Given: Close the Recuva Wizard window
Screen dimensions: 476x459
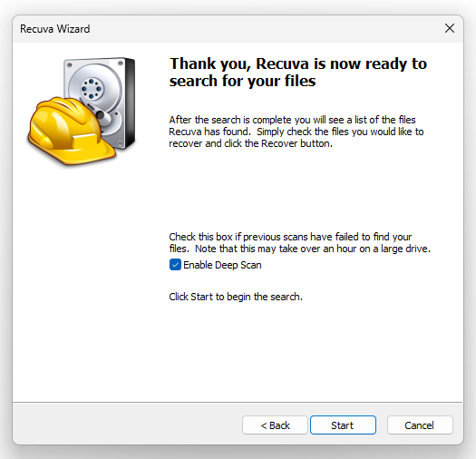Looking at the screenshot, I should pyautogui.click(x=450, y=28).
